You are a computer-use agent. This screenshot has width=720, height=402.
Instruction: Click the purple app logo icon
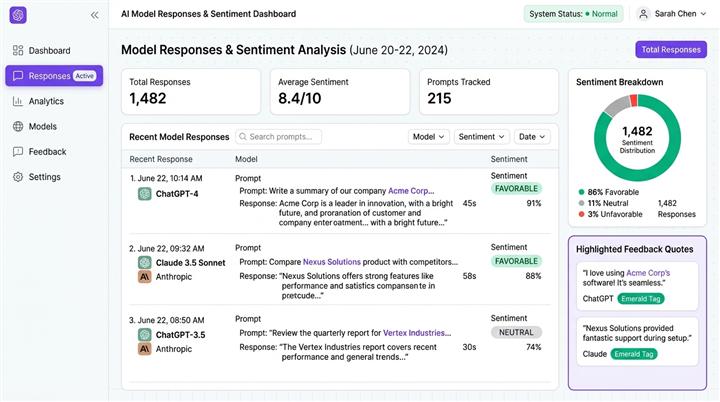pyautogui.click(x=18, y=15)
